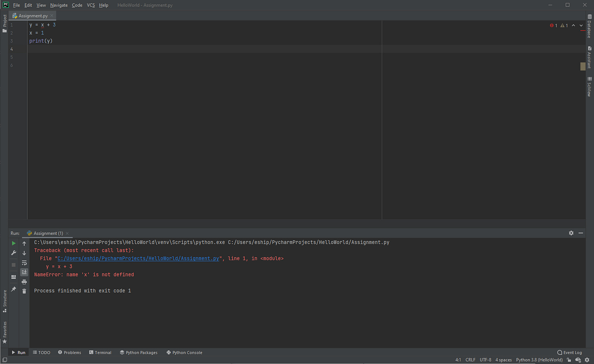Screen dimensions: 594x364
Task: Rerun Assignment with the green play icon
Action: (x=13, y=243)
